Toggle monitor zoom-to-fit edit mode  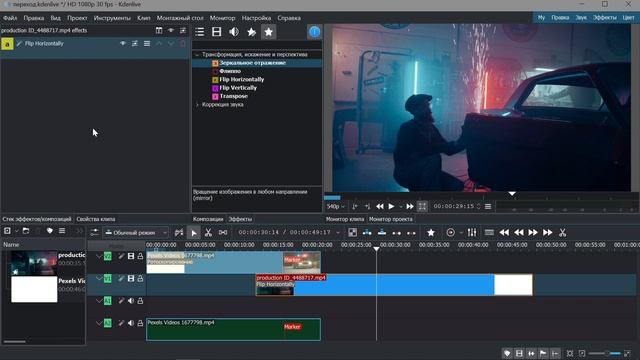[x=422, y=207]
